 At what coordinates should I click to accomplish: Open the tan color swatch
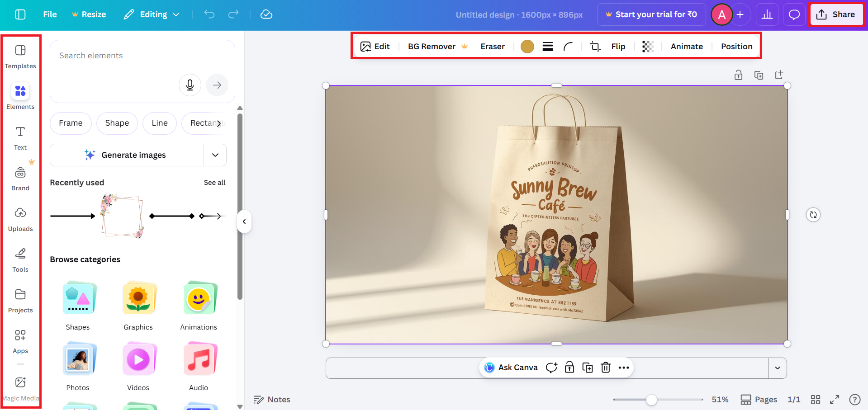(527, 47)
